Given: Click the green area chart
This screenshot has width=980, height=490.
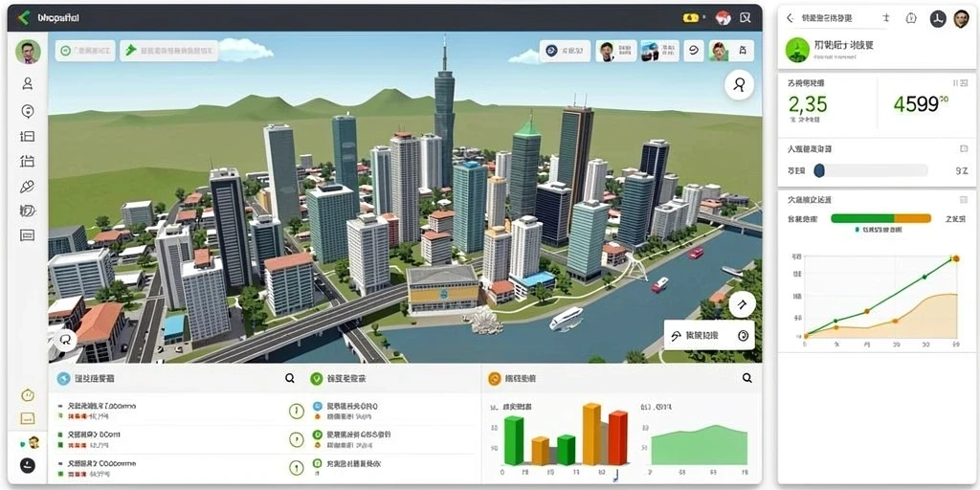Looking at the screenshot, I should coord(700,447).
